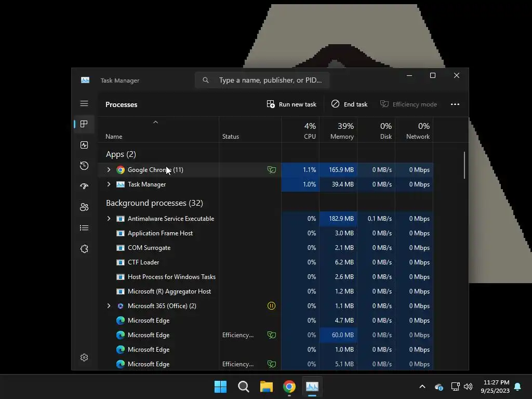Screen dimensions: 532x399
Task: Click the search magnifier icon in Task Manager
Action: pos(205,80)
